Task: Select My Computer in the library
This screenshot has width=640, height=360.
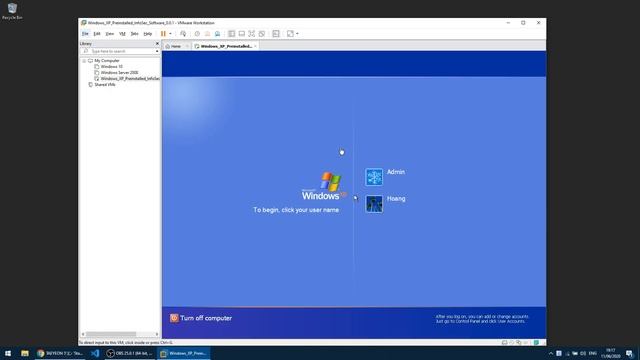Action: [x=107, y=61]
